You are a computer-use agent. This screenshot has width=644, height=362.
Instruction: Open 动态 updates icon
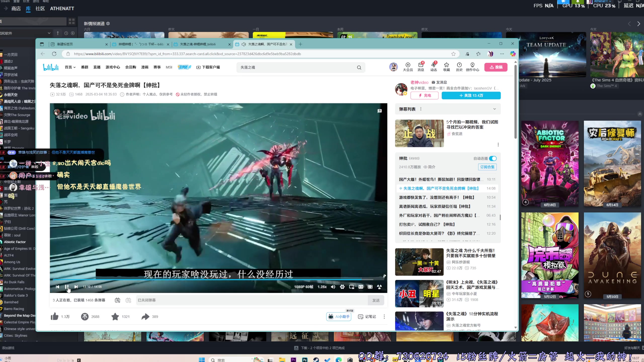click(x=434, y=67)
